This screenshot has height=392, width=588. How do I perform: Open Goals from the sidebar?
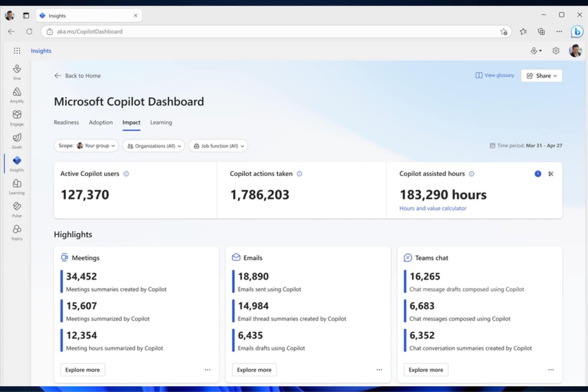pyautogui.click(x=17, y=141)
